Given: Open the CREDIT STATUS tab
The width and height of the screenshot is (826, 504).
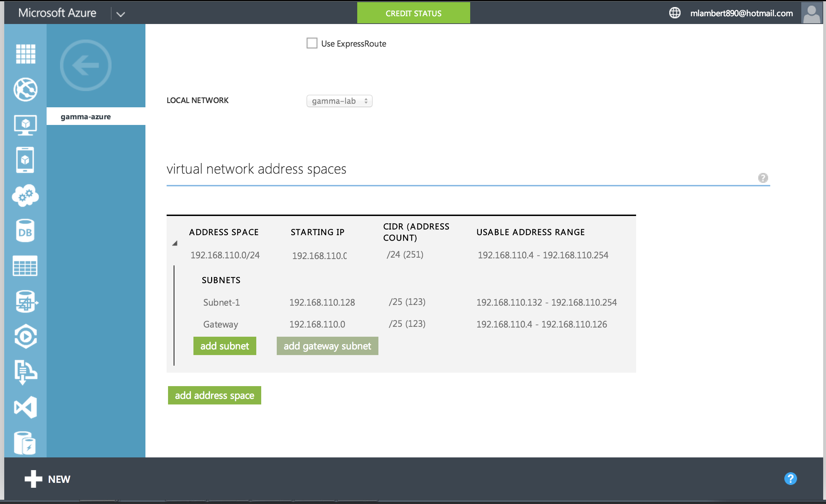Looking at the screenshot, I should pyautogui.click(x=413, y=13).
